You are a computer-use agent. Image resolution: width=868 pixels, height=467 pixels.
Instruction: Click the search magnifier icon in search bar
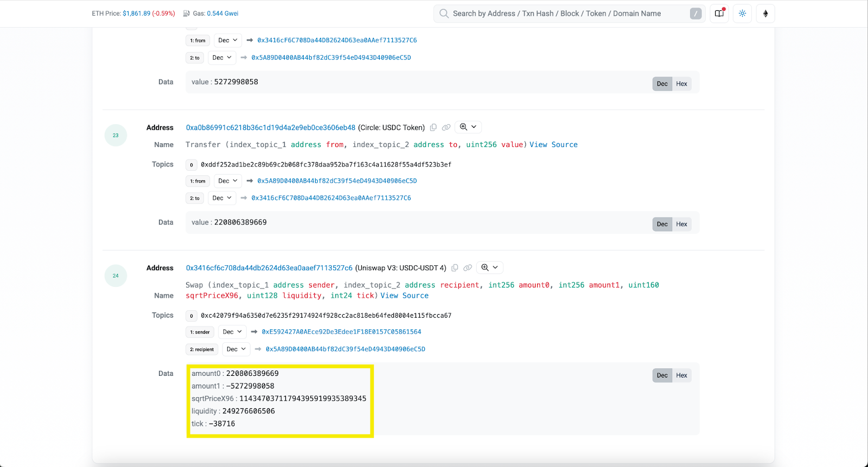tap(444, 14)
